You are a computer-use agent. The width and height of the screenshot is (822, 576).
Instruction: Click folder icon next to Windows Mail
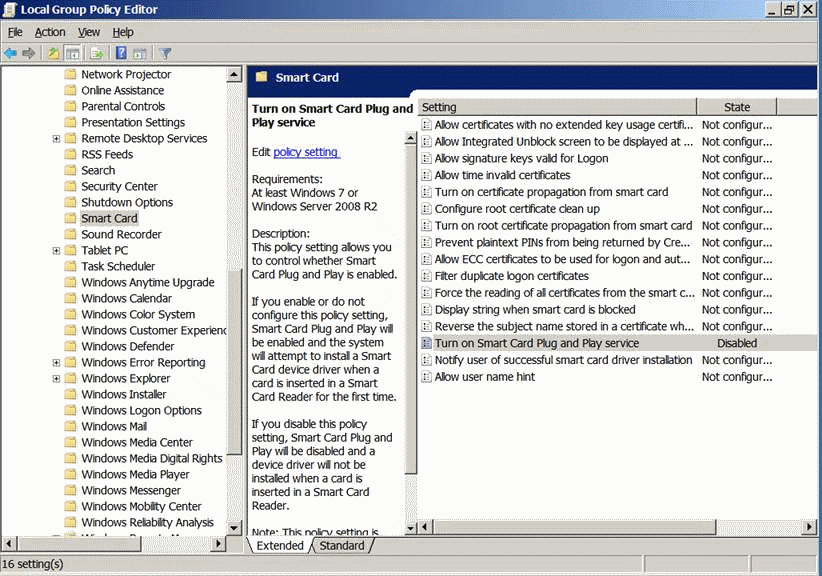pyautogui.click(x=70, y=426)
